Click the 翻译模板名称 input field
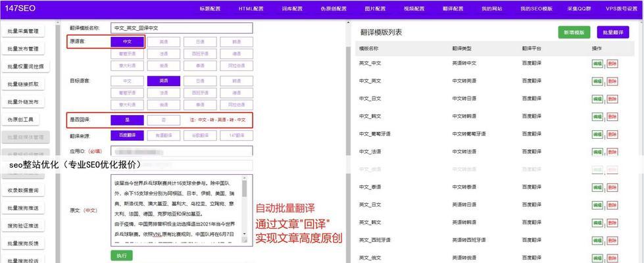 click(x=182, y=28)
